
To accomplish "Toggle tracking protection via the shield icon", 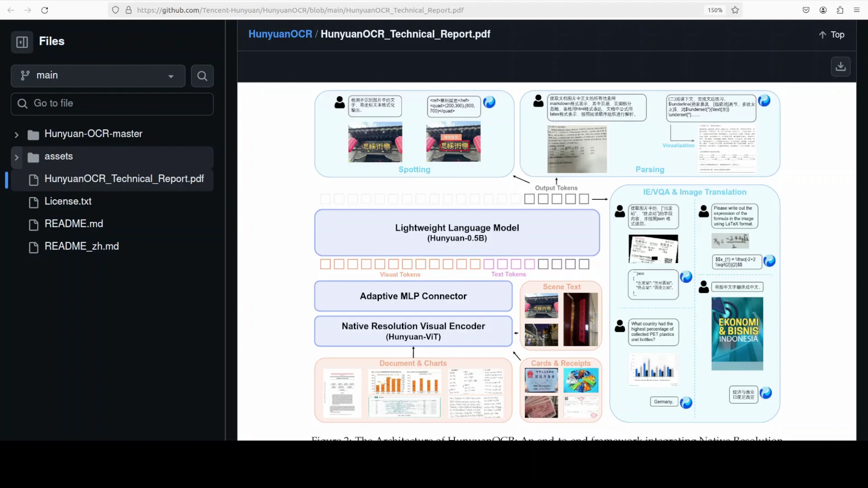I will coord(116,10).
